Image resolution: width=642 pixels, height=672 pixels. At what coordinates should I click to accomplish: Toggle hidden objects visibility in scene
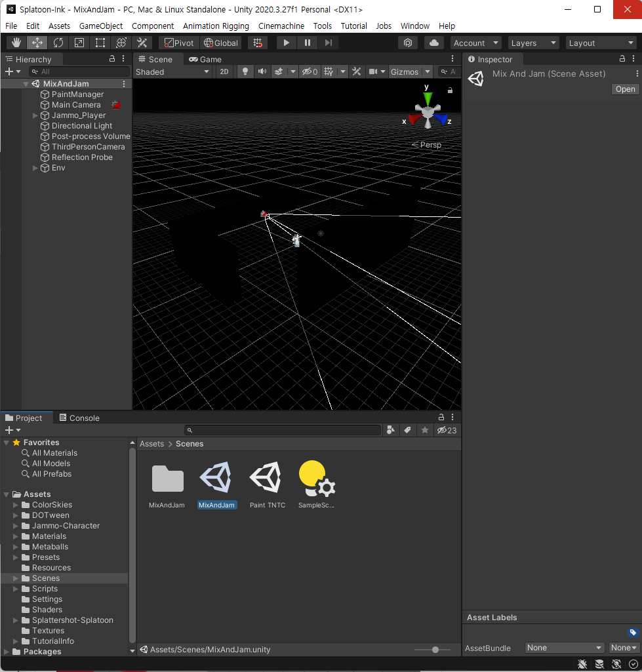[310, 71]
